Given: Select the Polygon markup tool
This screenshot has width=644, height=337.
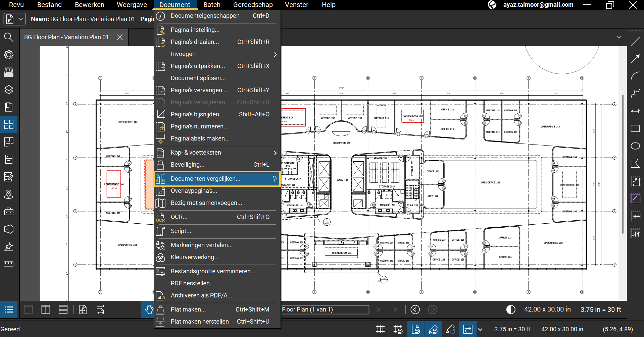Looking at the screenshot, I should [x=635, y=163].
